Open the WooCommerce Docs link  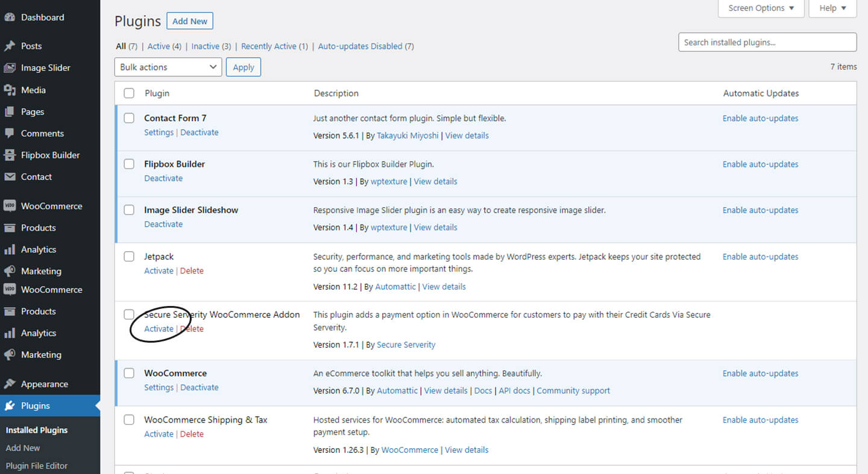click(x=483, y=391)
